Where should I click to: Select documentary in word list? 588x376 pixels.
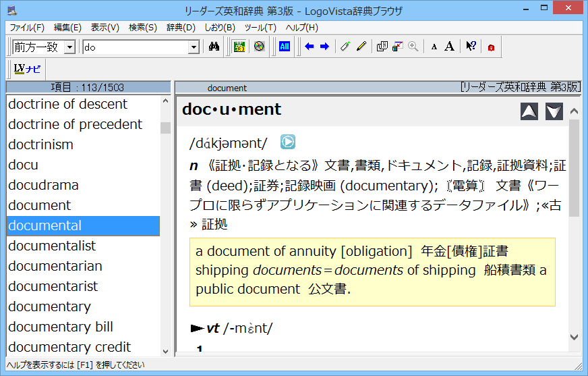[x=83, y=306]
